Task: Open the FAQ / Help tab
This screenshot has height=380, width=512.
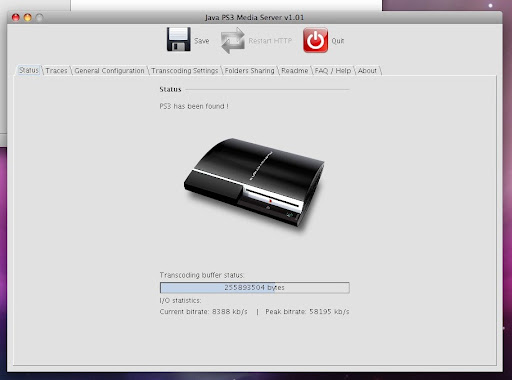Action: (x=333, y=71)
